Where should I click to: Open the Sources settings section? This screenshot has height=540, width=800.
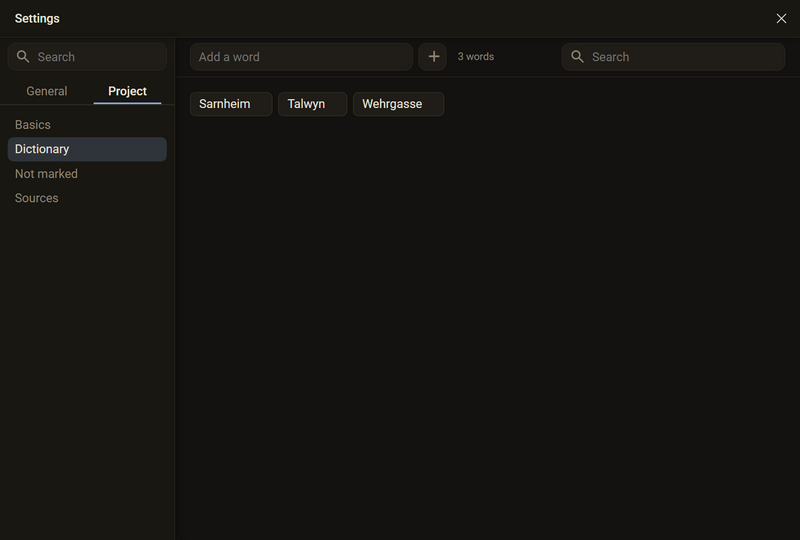87,198
